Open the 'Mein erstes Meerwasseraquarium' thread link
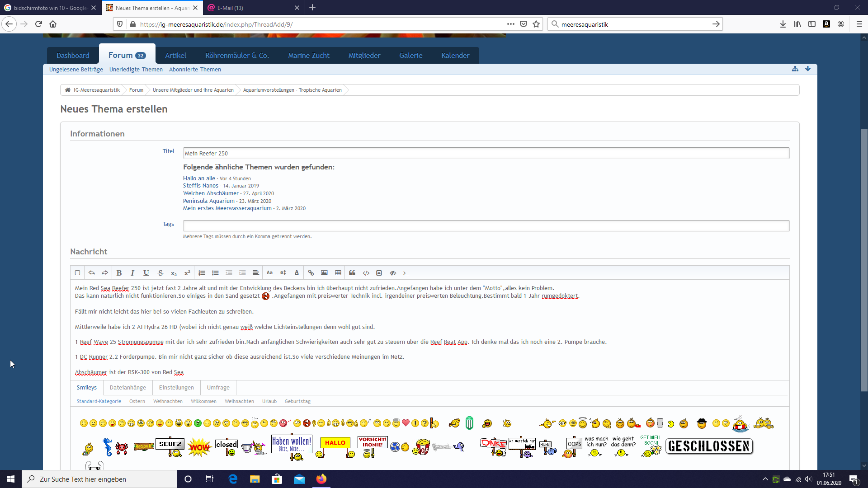This screenshot has width=868, height=488. [x=227, y=208]
